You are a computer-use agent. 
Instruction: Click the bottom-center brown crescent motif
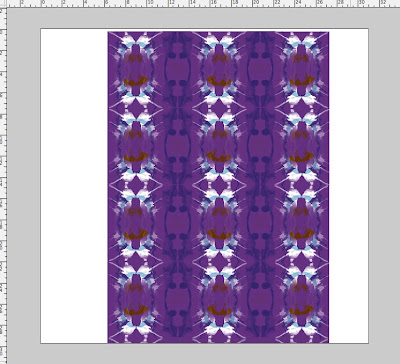[219, 310]
